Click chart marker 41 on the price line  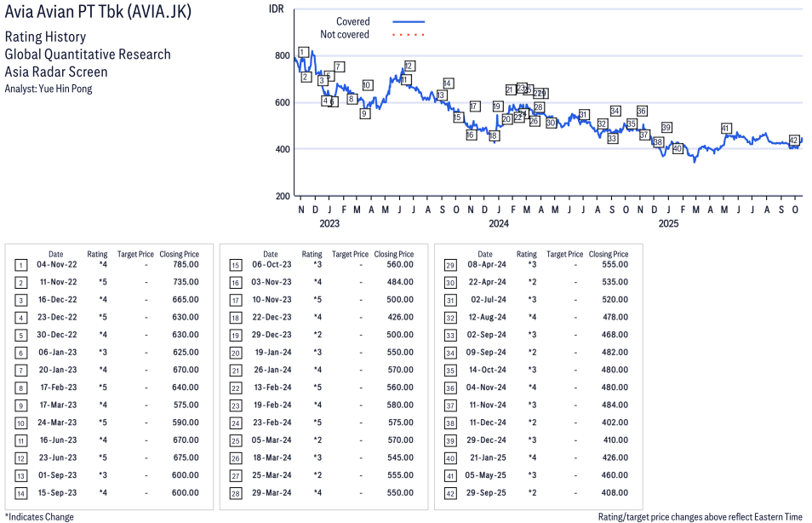726,128
